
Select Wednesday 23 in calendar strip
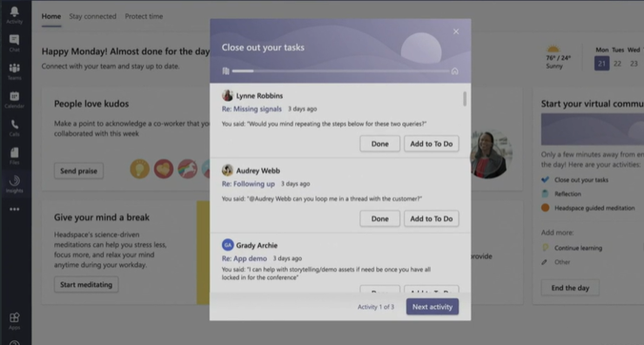click(x=634, y=64)
